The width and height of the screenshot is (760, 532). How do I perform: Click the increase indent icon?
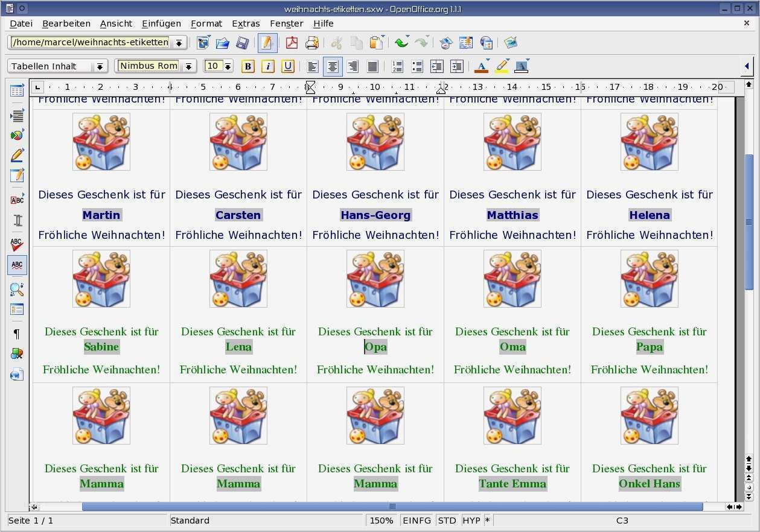(457, 66)
